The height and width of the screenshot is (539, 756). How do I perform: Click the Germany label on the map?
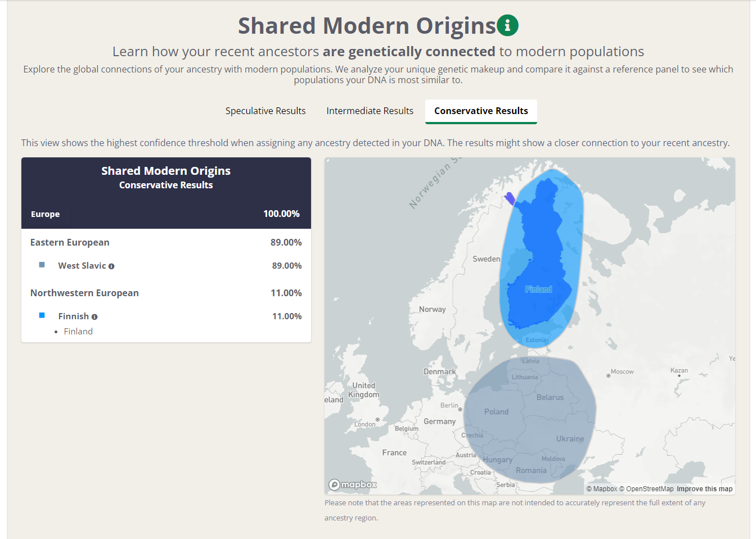pos(439,422)
